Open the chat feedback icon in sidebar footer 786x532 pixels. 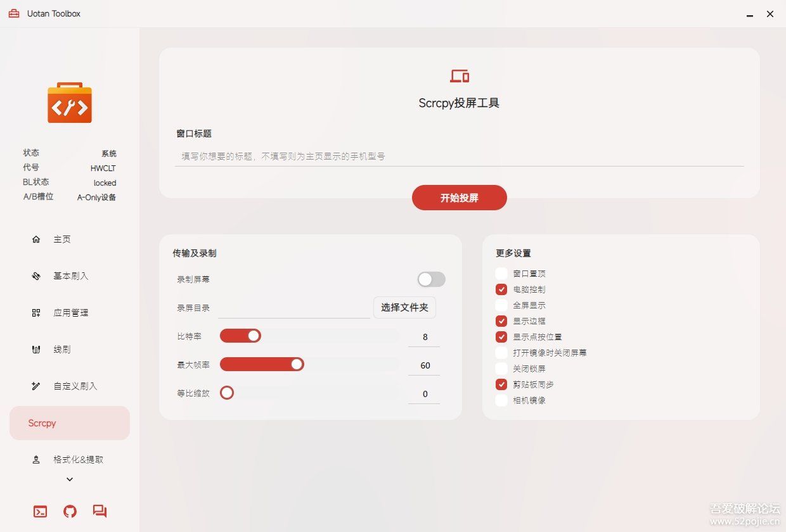[x=100, y=512]
